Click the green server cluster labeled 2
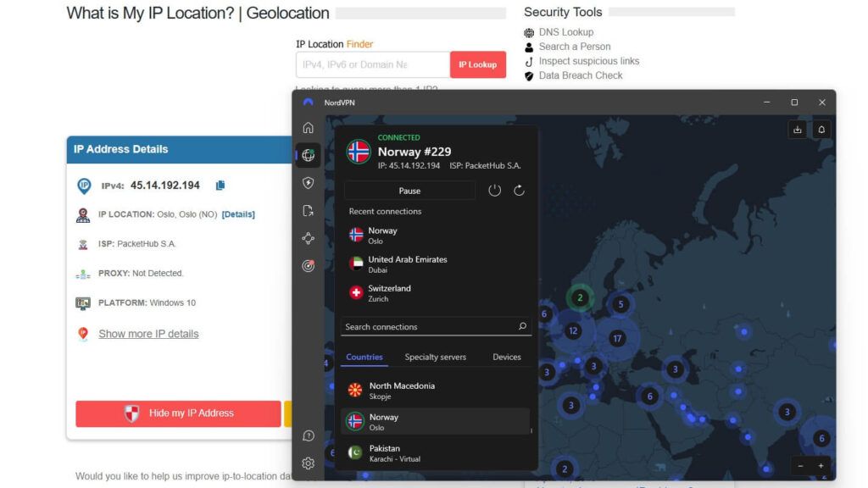Screen dimensions: 868x488 tap(580, 297)
